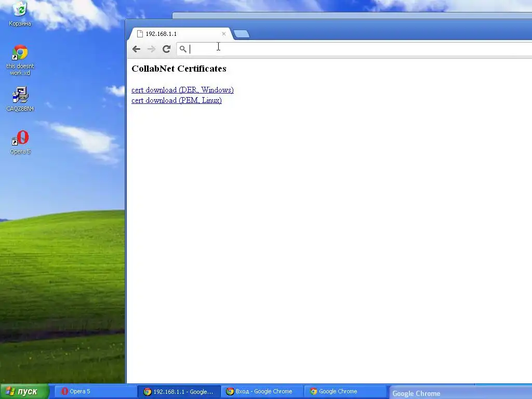
Task: Open cert download (DER, Windows) link
Action: click(182, 90)
